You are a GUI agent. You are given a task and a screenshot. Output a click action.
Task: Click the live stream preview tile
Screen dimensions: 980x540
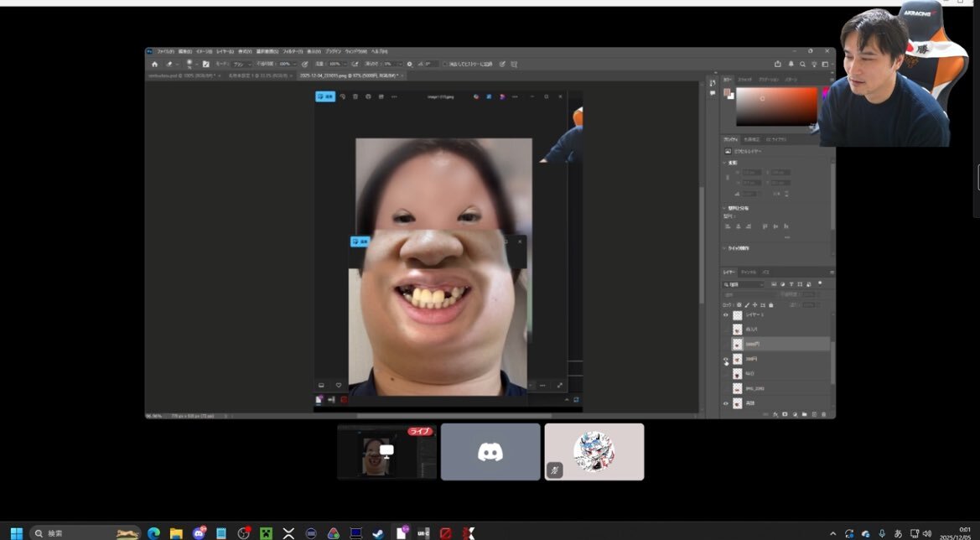(386, 452)
